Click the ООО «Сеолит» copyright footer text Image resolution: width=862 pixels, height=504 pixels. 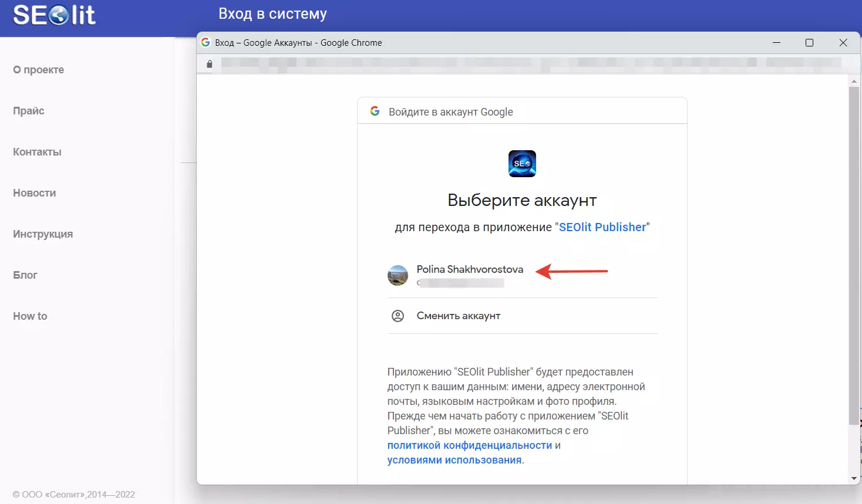74,494
